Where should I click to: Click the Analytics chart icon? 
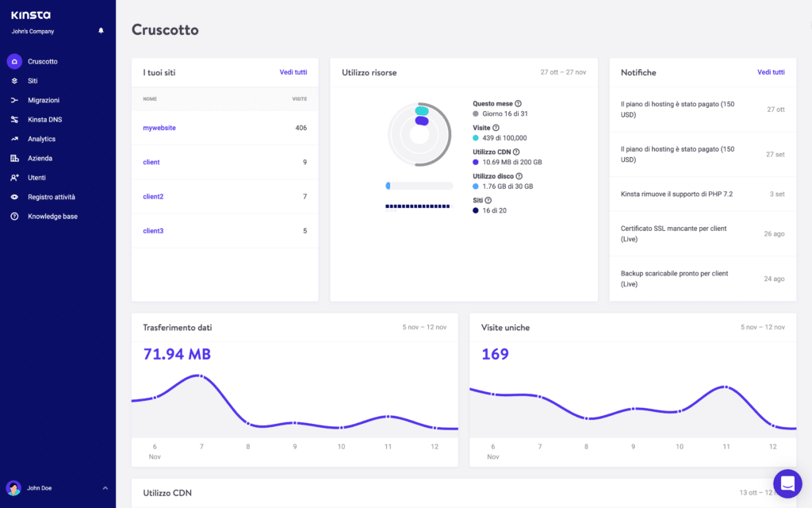[14, 139]
